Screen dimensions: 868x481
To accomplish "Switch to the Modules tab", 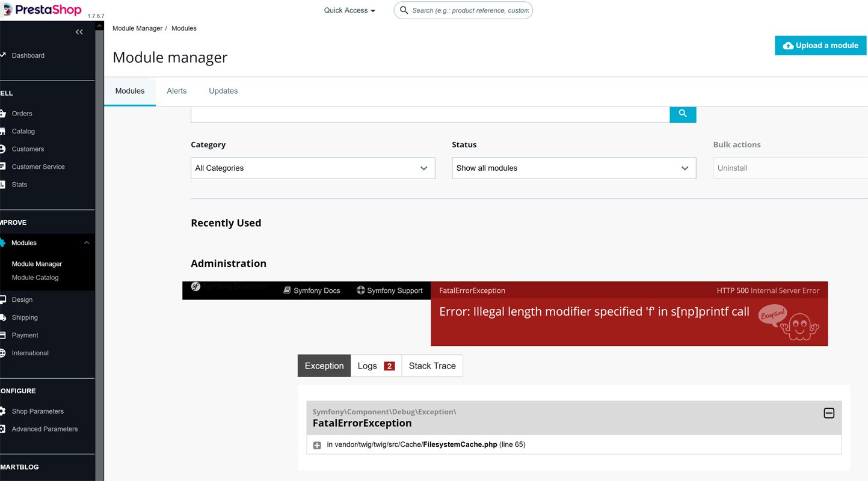I will click(x=130, y=91).
